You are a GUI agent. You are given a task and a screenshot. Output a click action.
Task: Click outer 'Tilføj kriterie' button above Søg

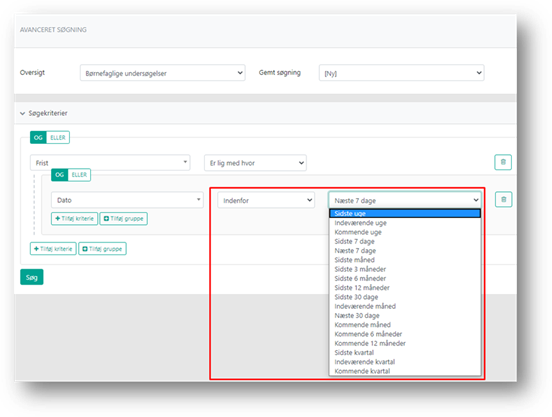pyautogui.click(x=53, y=249)
